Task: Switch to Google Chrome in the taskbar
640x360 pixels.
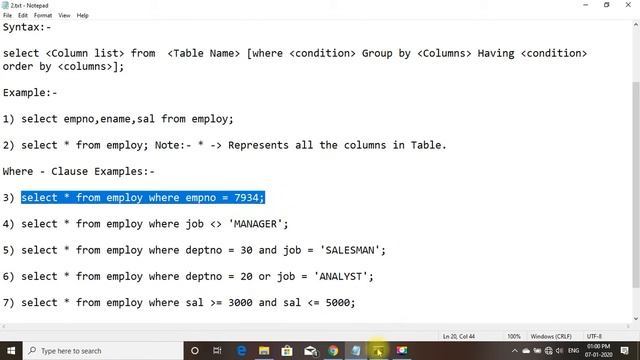Action: click(x=333, y=351)
